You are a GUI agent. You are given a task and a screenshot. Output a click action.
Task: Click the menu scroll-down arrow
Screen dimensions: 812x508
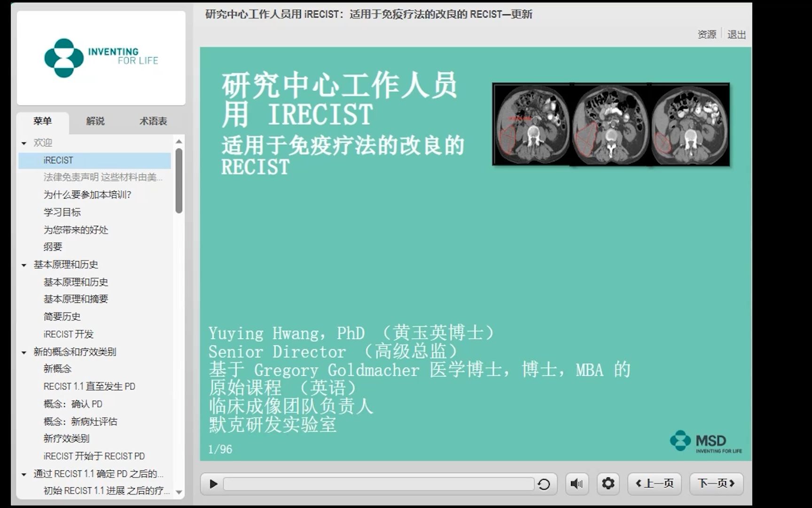179,492
